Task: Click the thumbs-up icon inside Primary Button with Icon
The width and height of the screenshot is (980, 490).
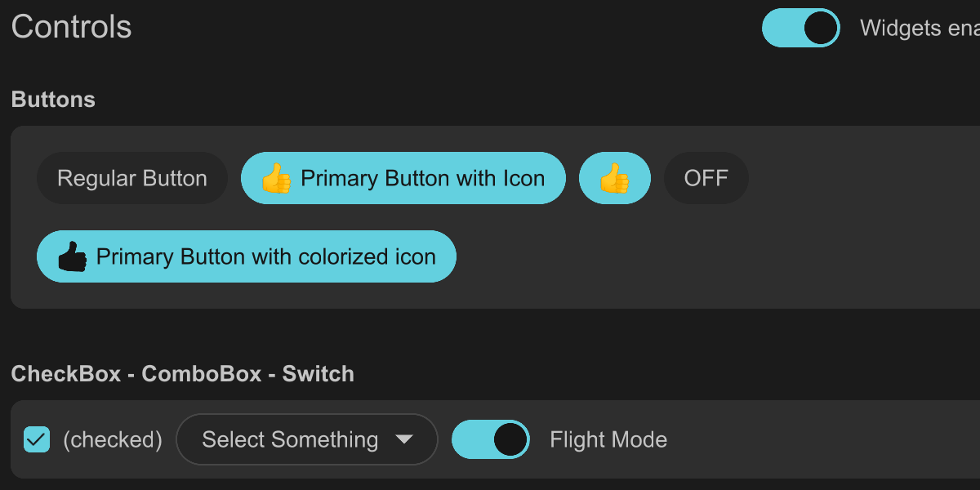Action: point(276,178)
